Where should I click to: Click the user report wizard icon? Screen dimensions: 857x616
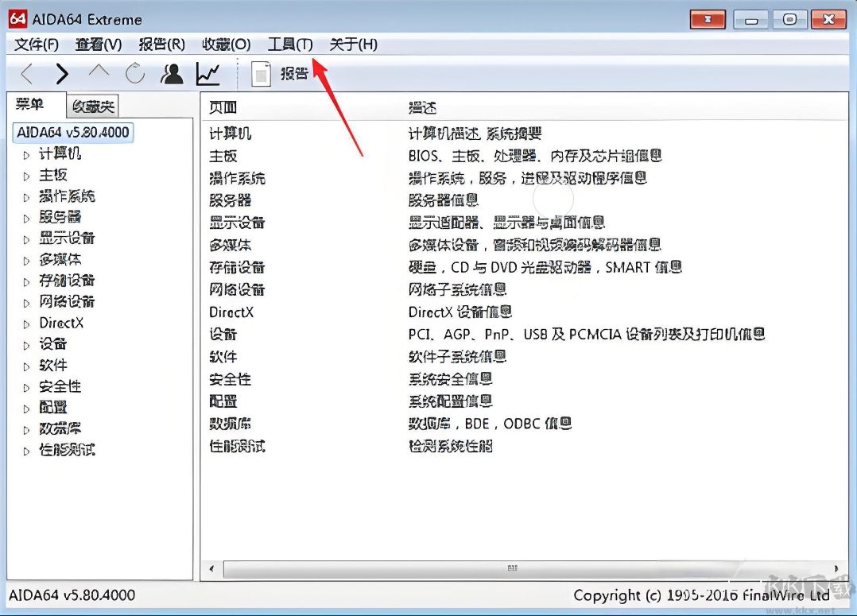coord(171,73)
